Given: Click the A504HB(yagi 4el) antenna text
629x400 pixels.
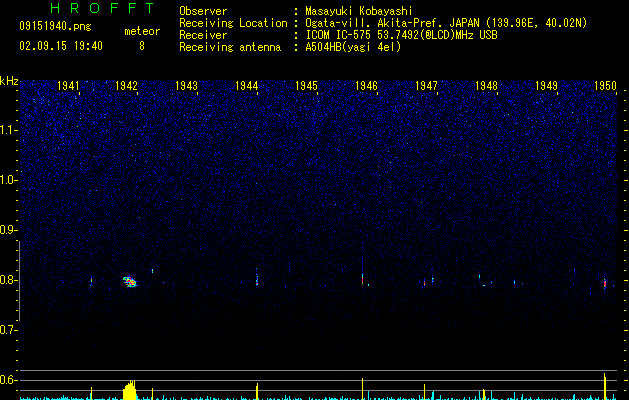Looking at the screenshot, I should point(353,47).
